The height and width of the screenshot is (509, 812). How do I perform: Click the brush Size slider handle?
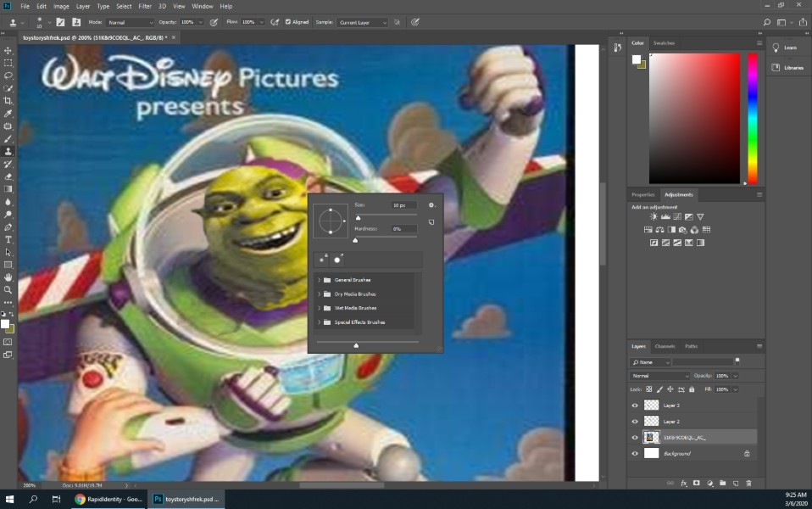358,218
